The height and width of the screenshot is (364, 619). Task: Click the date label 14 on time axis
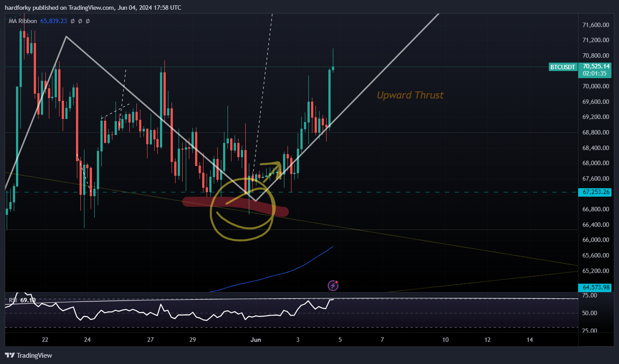[x=530, y=340]
